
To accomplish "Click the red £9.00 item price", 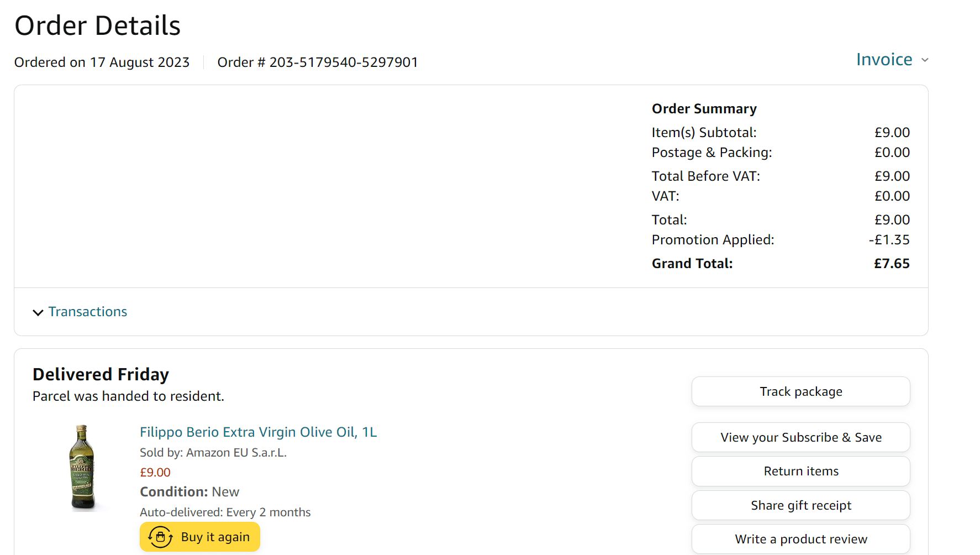I will (155, 473).
